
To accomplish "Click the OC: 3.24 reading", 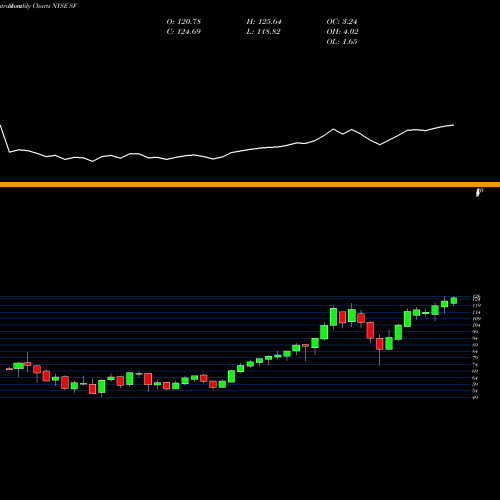I will click(342, 22).
